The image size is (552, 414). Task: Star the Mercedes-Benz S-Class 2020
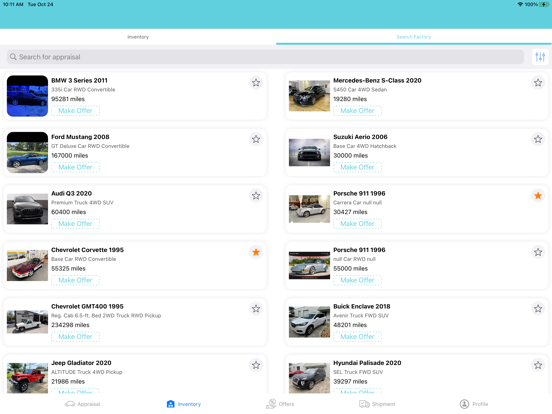click(x=538, y=83)
